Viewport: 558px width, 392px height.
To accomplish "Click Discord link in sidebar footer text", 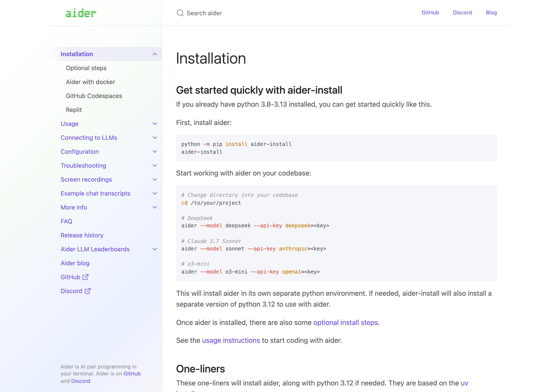I will [x=80, y=381].
